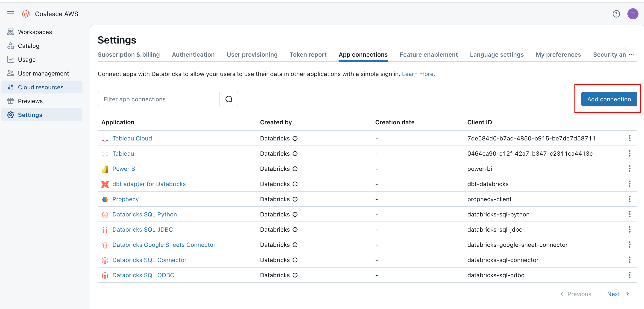Focus the Filter app connections field
Screen dimensions: 644x309
click(158, 99)
